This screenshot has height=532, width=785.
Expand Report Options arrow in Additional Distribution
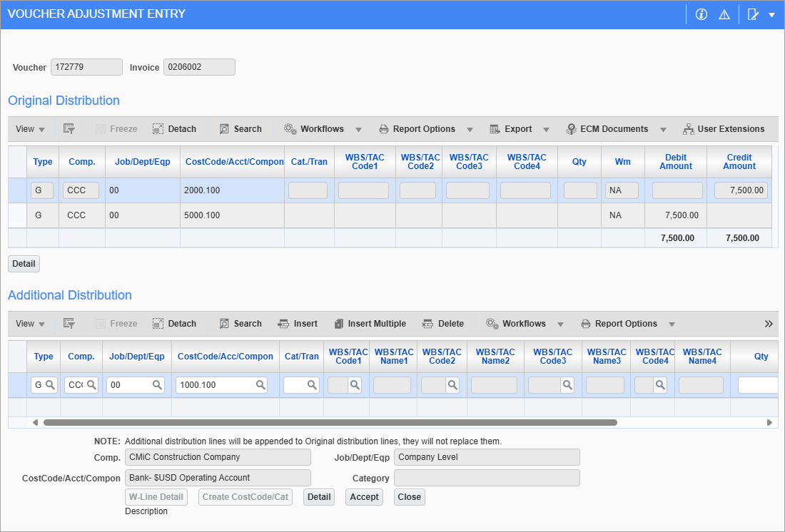[x=672, y=324]
